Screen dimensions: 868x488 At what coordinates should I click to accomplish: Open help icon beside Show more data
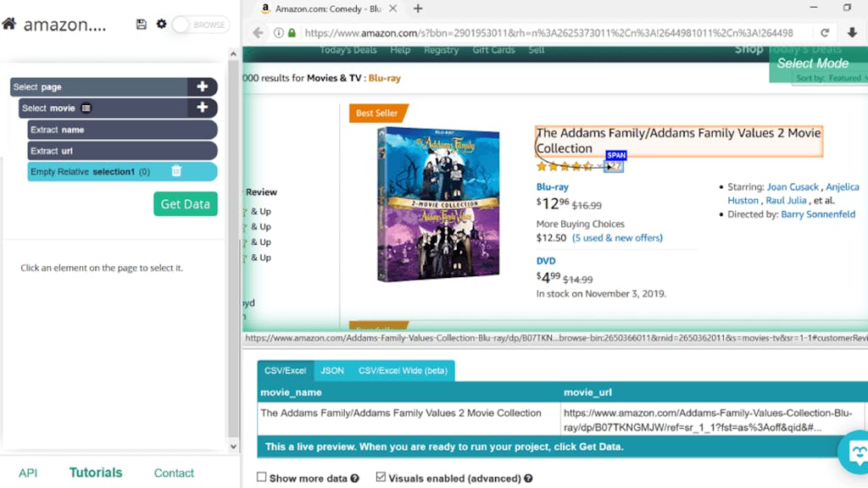355,479
